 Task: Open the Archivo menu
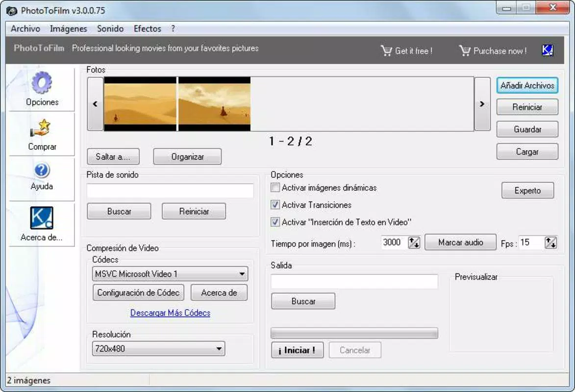tap(25, 28)
